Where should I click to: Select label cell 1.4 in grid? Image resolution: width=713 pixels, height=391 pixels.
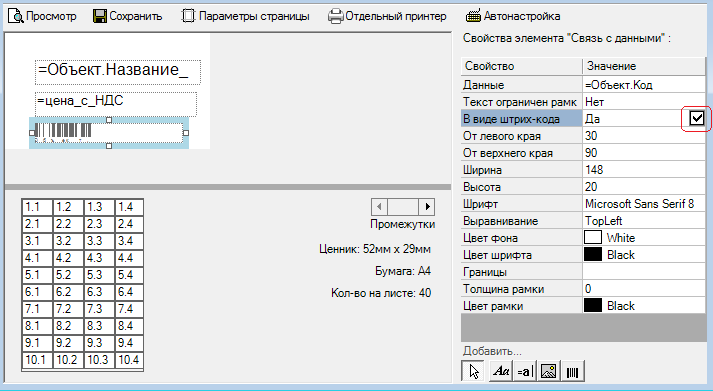(129, 207)
